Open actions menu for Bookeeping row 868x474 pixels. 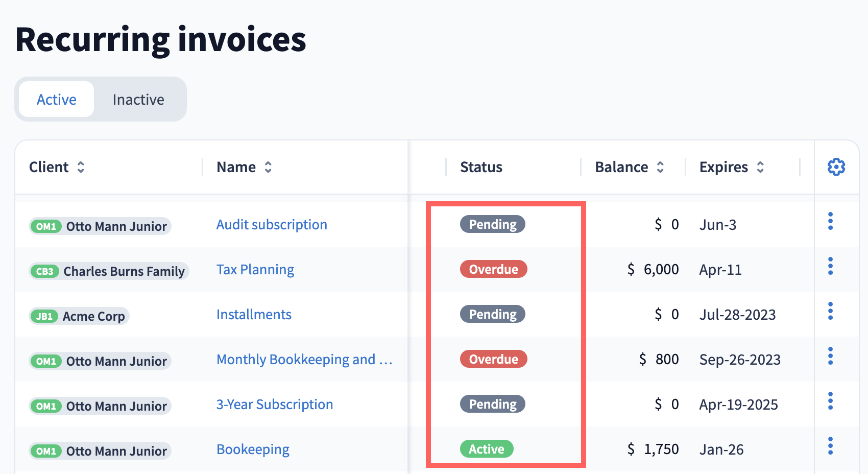[x=830, y=446]
